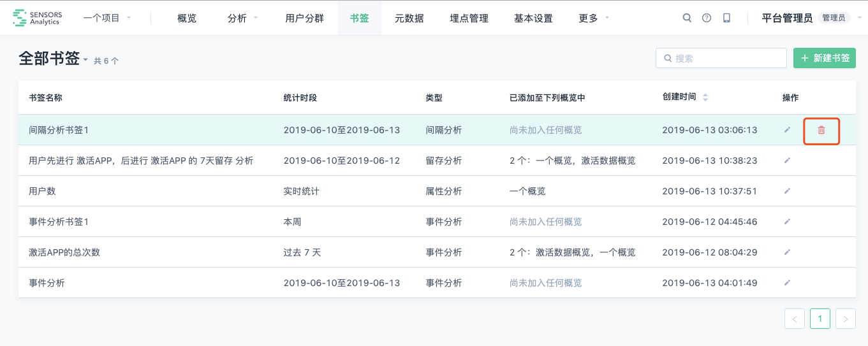Click the Sensors Analytics logo

(x=36, y=18)
